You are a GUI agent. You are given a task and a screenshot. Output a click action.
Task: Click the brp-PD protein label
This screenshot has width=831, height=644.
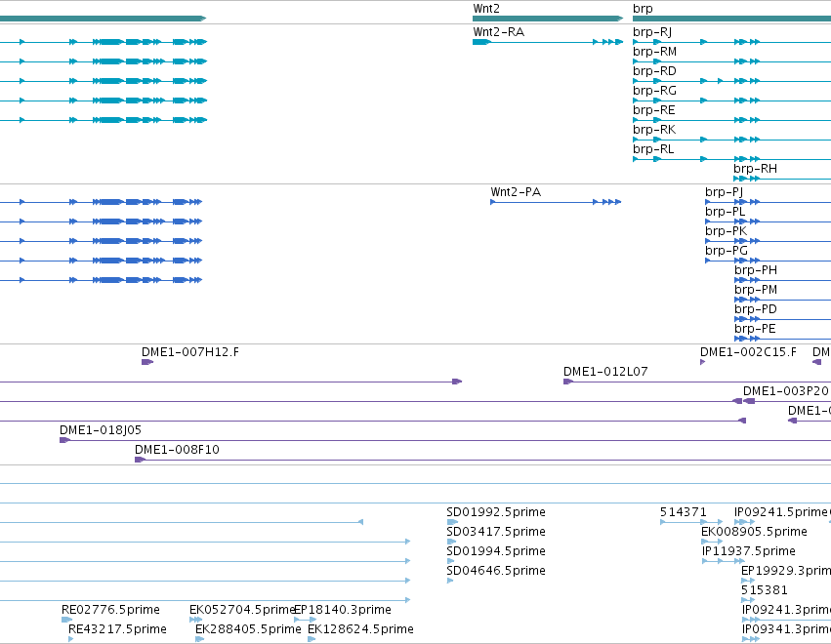pyautogui.click(x=755, y=309)
